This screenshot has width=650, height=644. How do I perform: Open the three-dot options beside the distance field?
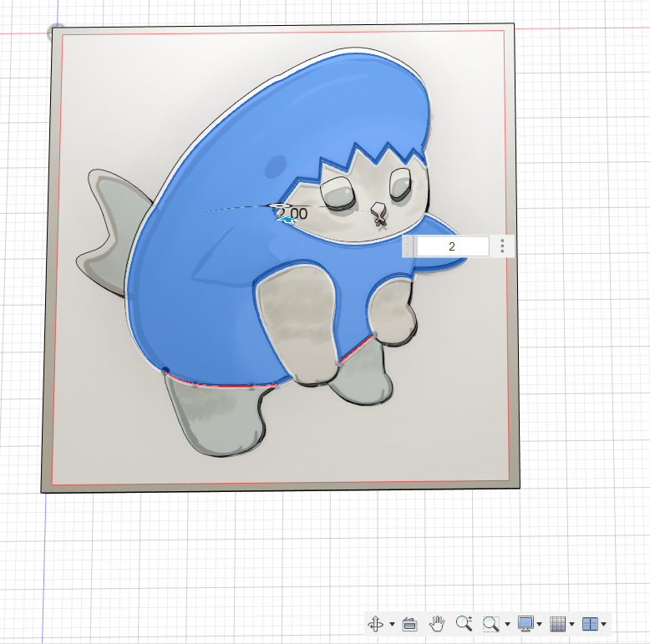(x=502, y=246)
